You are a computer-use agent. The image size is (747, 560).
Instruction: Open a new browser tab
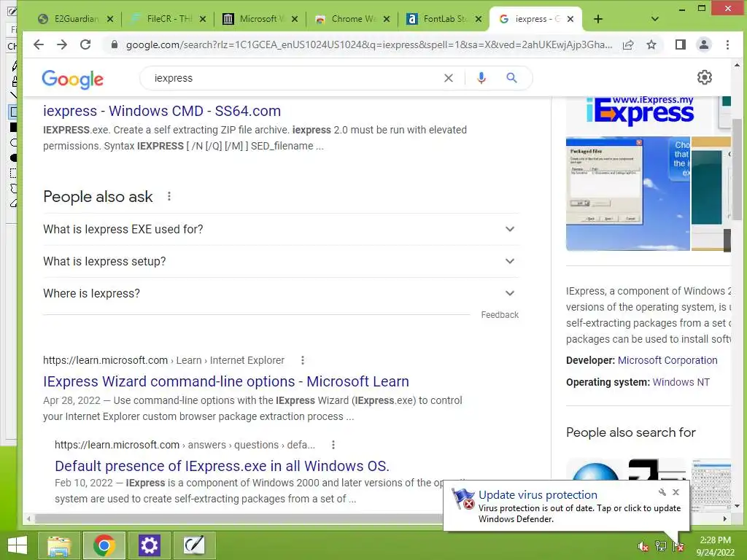(598, 19)
